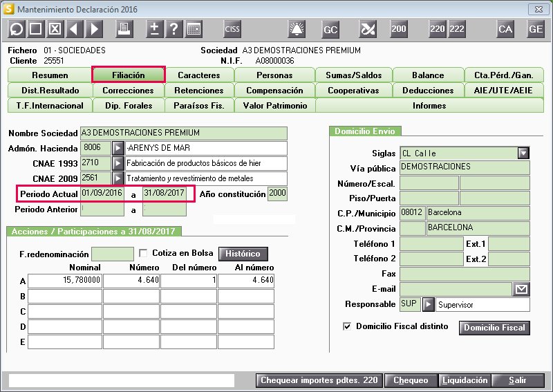Open the Siglas dropdown arrow
The width and height of the screenshot is (553, 392).
click(x=523, y=153)
